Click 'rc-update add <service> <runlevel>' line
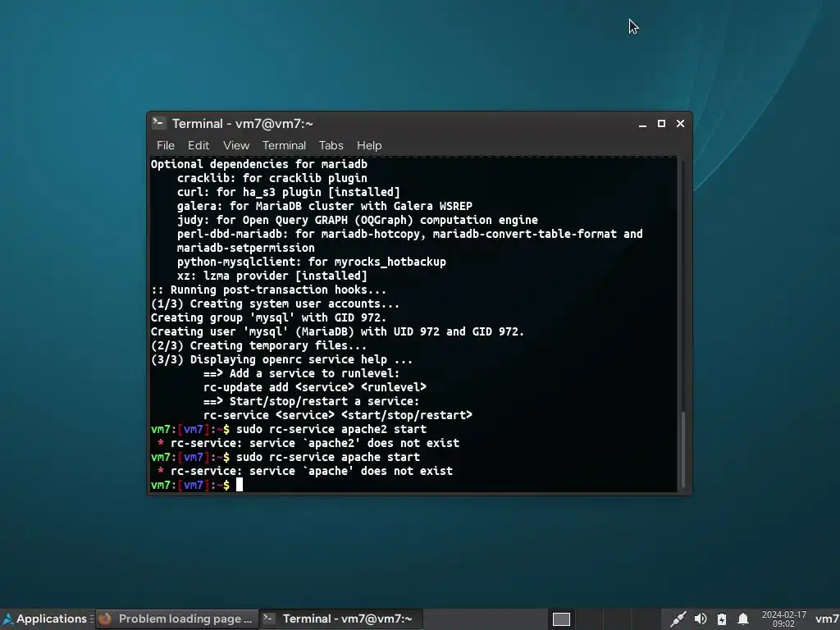This screenshot has height=630, width=840. pyautogui.click(x=315, y=387)
